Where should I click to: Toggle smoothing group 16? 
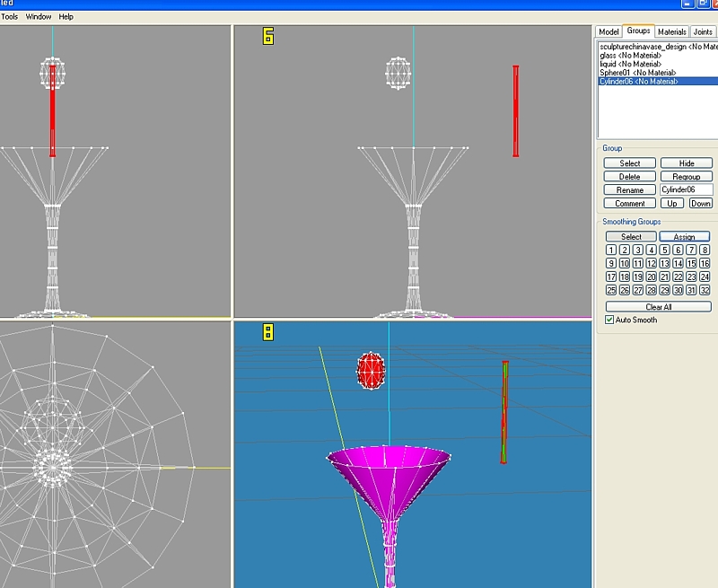(x=705, y=263)
